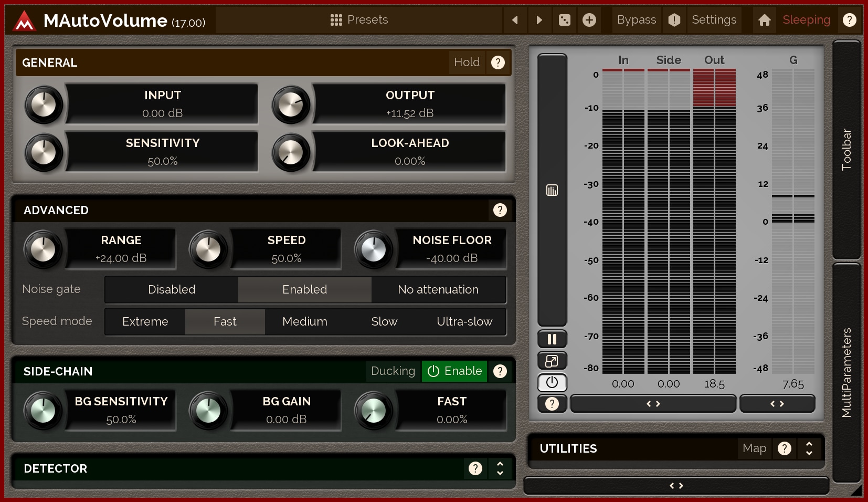Choose Medium speed mode
The width and height of the screenshot is (868, 502).
point(304,321)
